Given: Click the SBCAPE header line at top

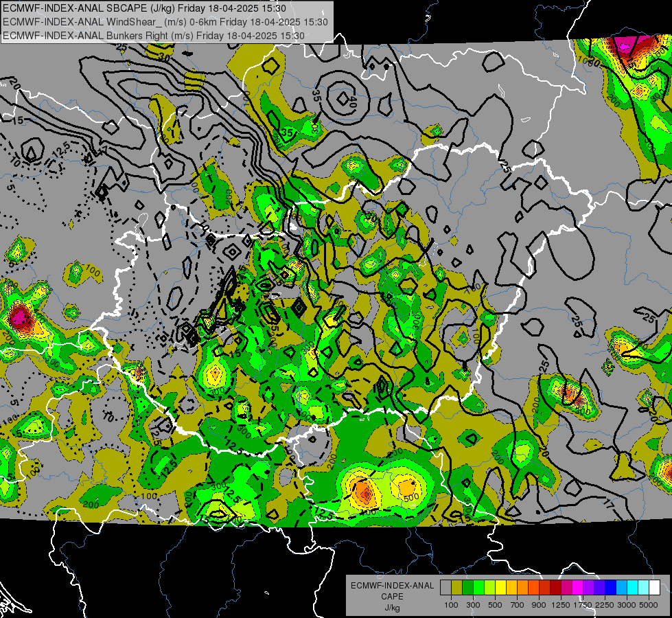Looking at the screenshot, I should coord(146,8).
